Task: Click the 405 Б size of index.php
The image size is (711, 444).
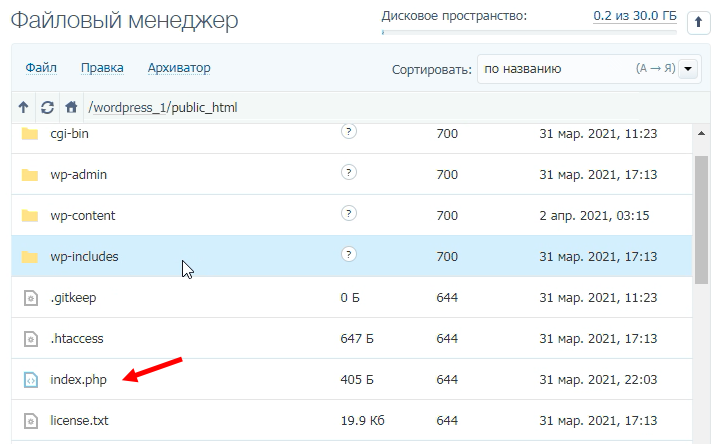Action: 357,380
